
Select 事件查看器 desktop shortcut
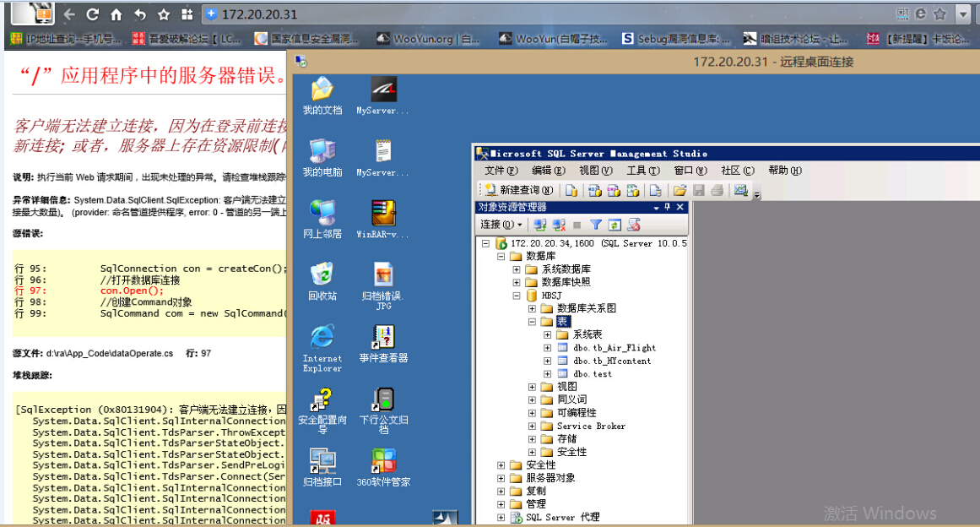pyautogui.click(x=384, y=344)
